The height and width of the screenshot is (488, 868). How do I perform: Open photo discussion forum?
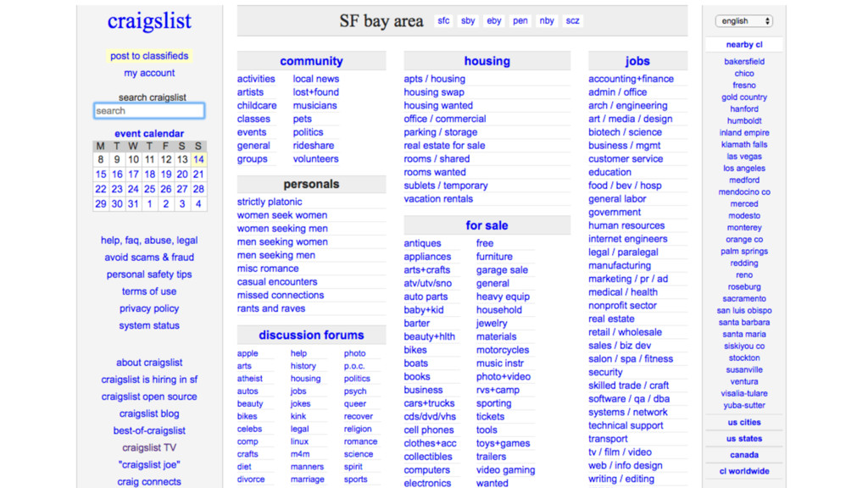[x=355, y=353]
